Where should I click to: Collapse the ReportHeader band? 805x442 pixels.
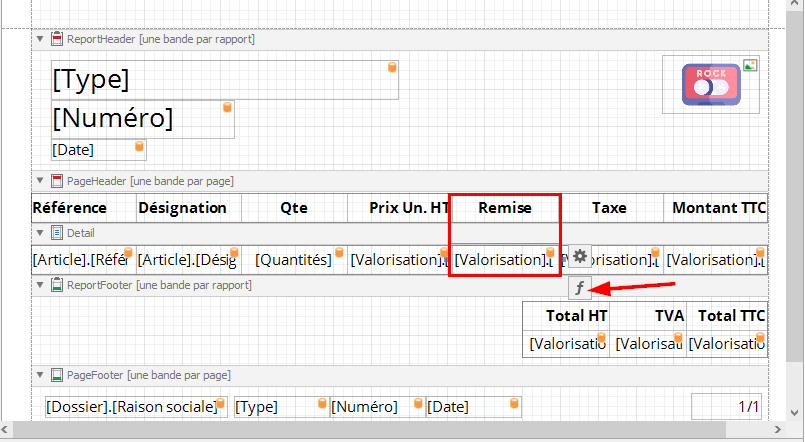pos(41,40)
